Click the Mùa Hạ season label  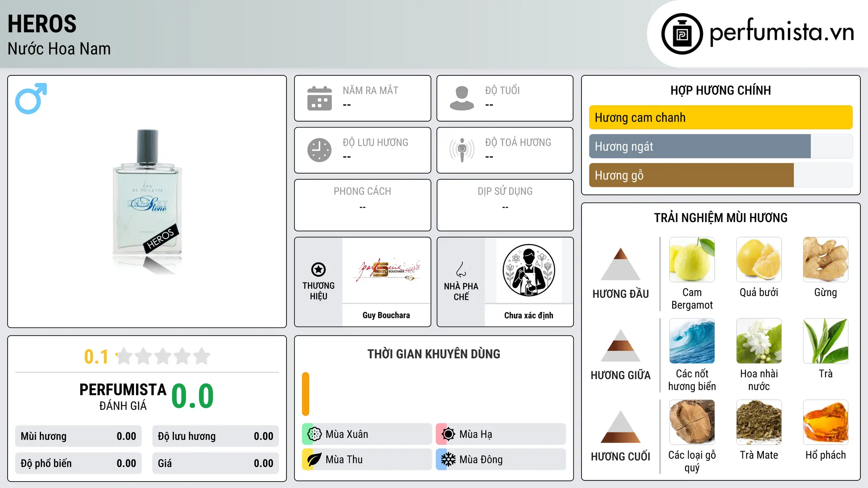[x=476, y=434]
